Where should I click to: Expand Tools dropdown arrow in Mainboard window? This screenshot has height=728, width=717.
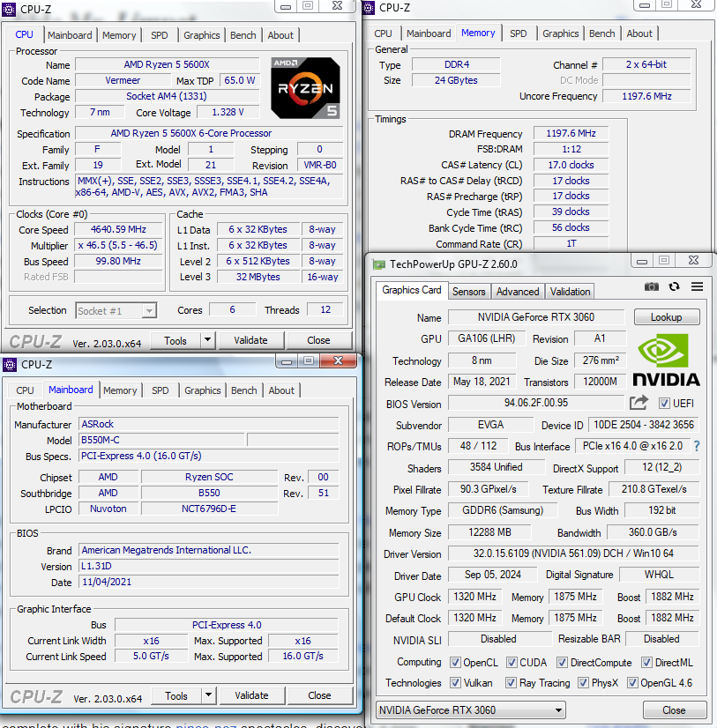[209, 695]
